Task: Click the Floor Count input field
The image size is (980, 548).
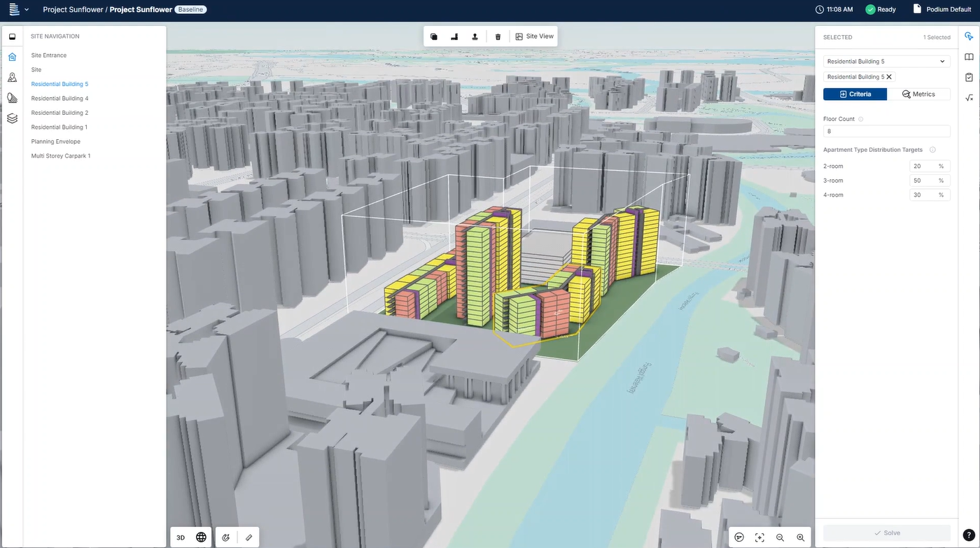Action: 886,132
